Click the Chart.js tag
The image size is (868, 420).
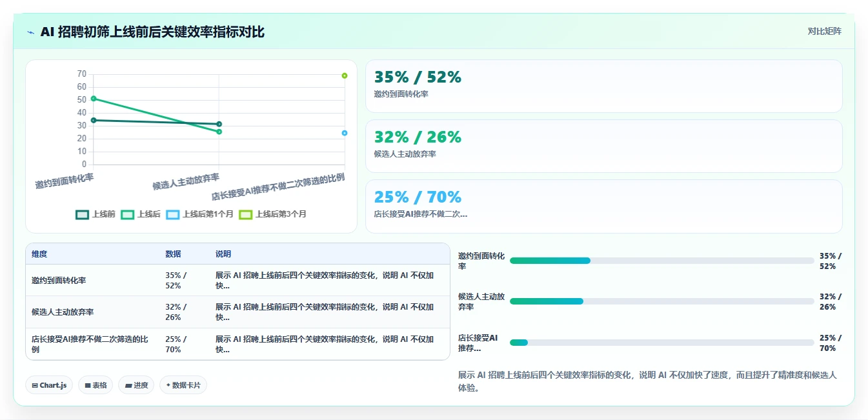tap(50, 385)
